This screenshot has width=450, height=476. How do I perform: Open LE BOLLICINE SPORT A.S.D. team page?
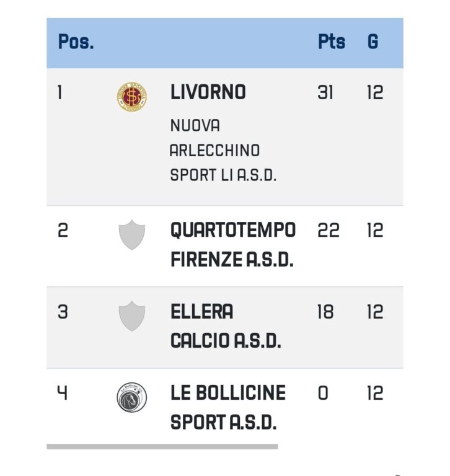[227, 407]
